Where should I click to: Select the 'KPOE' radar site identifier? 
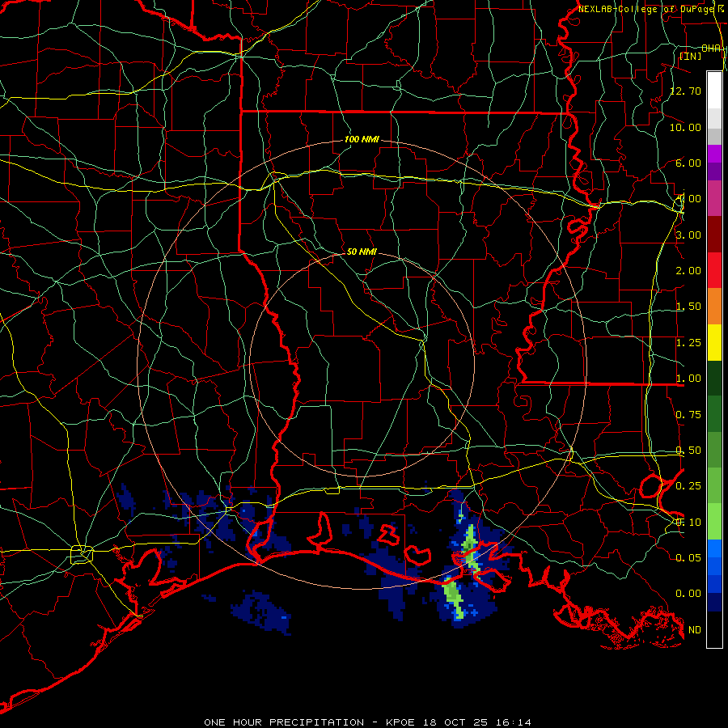tap(401, 722)
